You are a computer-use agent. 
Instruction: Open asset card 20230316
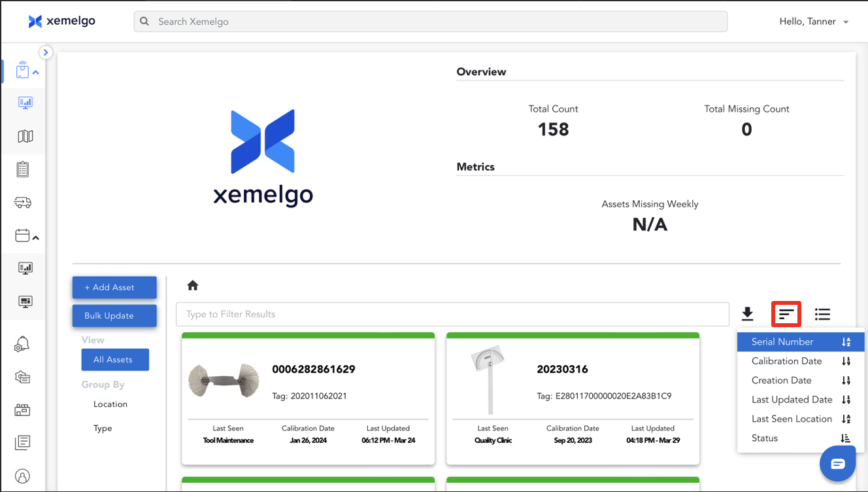573,398
